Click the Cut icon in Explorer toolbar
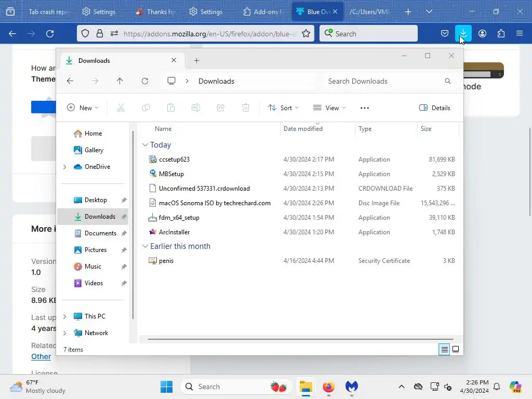This screenshot has height=399, width=532. (121, 108)
